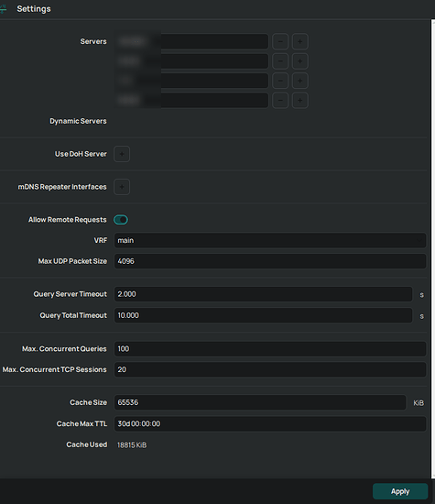Click the Max. Concurrent TCP Sessions field
Viewport: 435px width, 504px height.
pyautogui.click(x=270, y=369)
